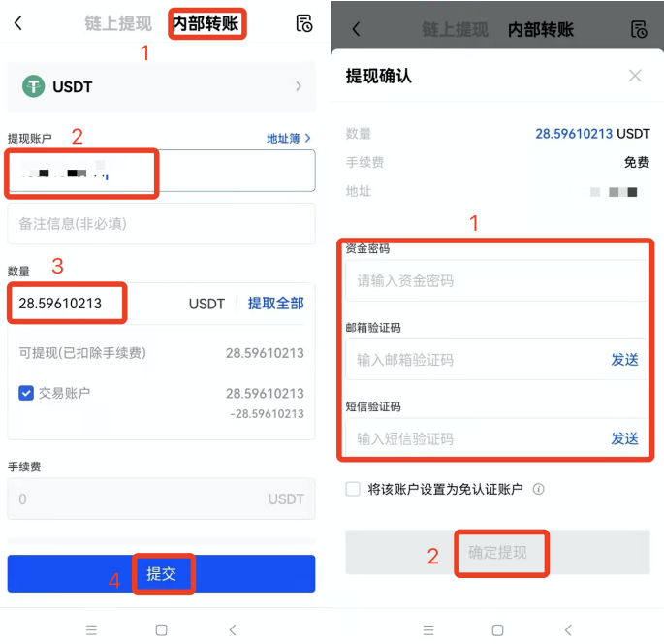Enable 将该账户设置为免认证账户 checkbox
Screen dimensions: 664x644
click(x=354, y=490)
